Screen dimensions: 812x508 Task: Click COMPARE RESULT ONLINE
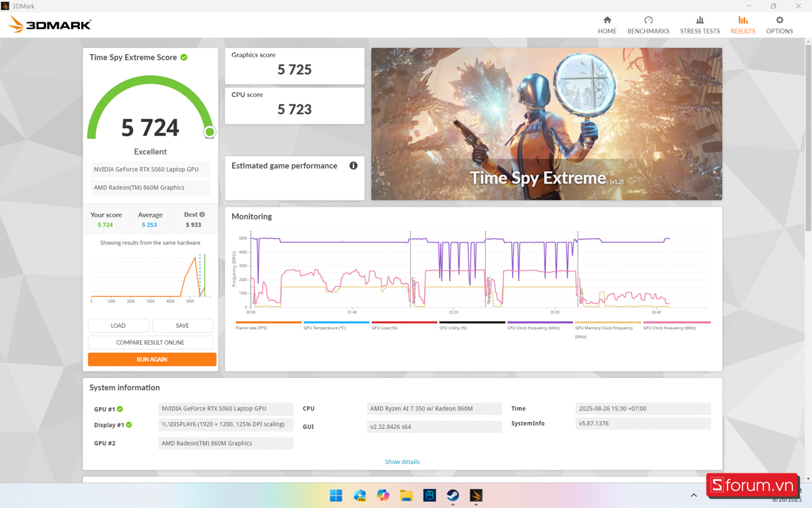(150, 343)
